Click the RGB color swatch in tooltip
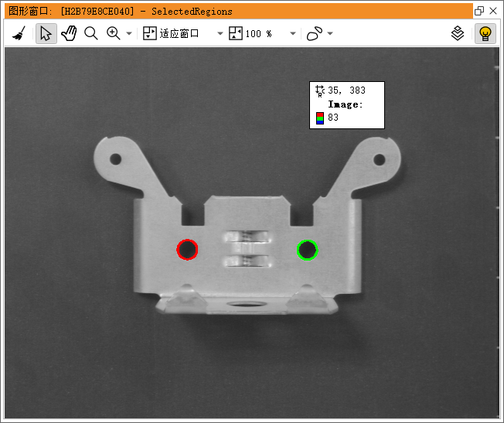The image size is (504, 423). pos(320,118)
